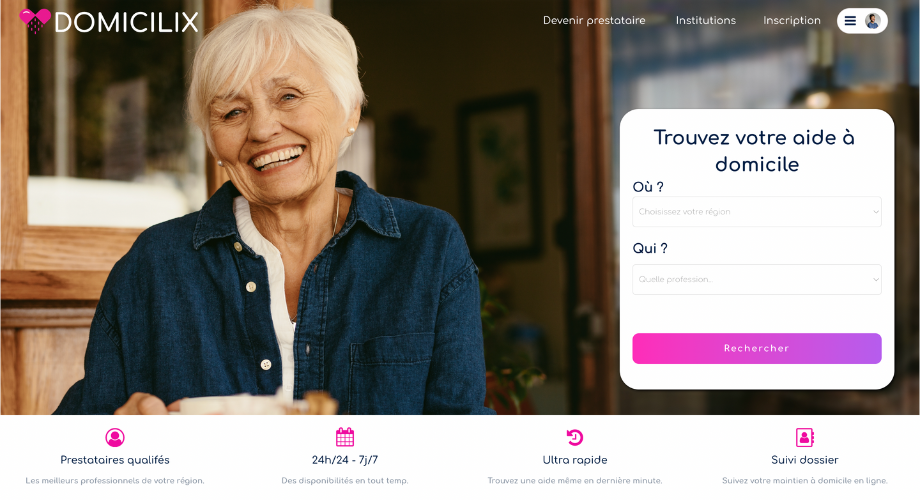The width and height of the screenshot is (920, 500).
Task: Click the Ultra rapide heading
Action: pyautogui.click(x=575, y=460)
